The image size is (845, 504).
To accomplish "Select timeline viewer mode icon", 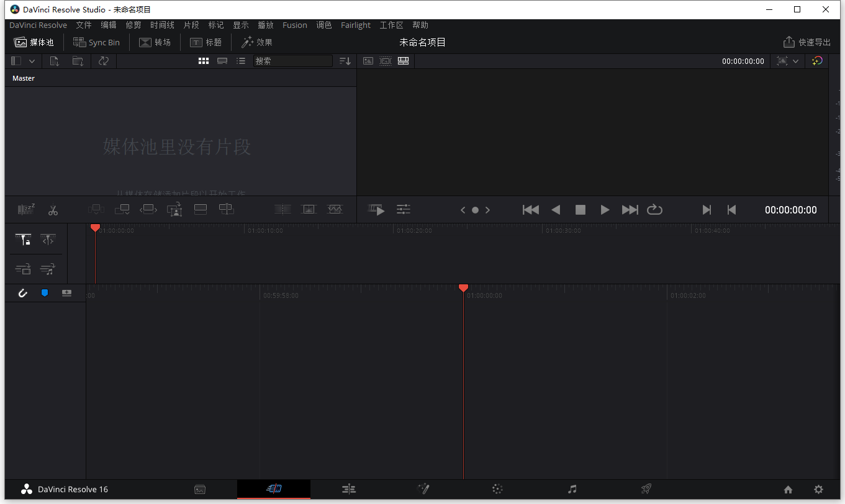I will (x=403, y=61).
